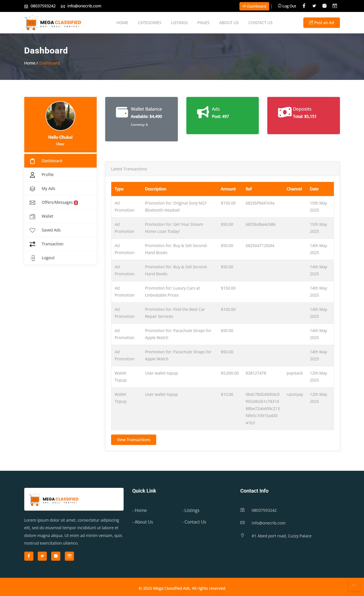Click the Facebook icon in top bar
This screenshot has width=364, height=596.
[x=304, y=6]
